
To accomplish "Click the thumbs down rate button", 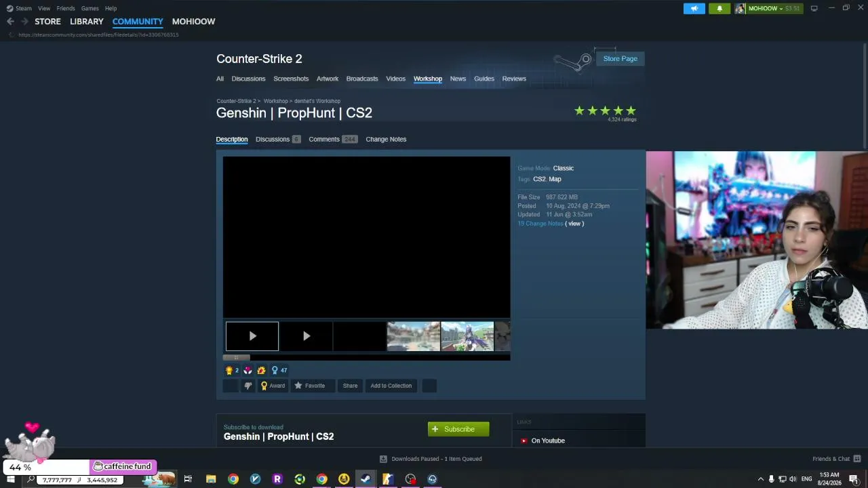I will pos(248,386).
